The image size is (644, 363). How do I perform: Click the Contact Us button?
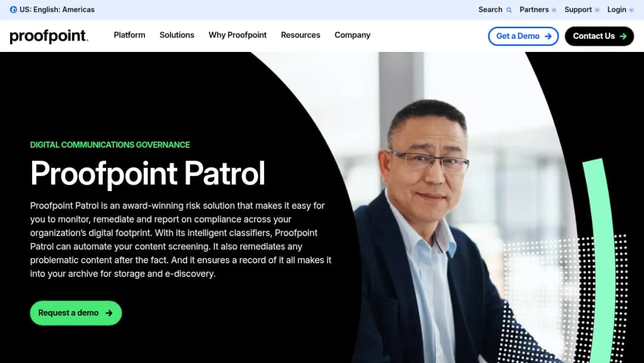[599, 36]
